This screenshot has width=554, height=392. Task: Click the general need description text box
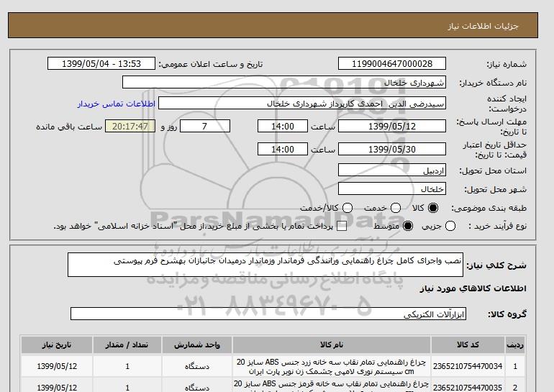[265, 265]
